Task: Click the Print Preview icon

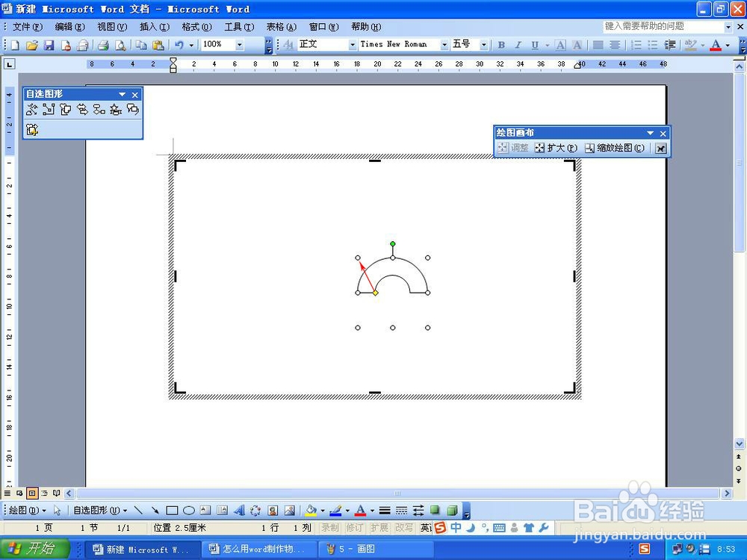Action: (x=120, y=46)
